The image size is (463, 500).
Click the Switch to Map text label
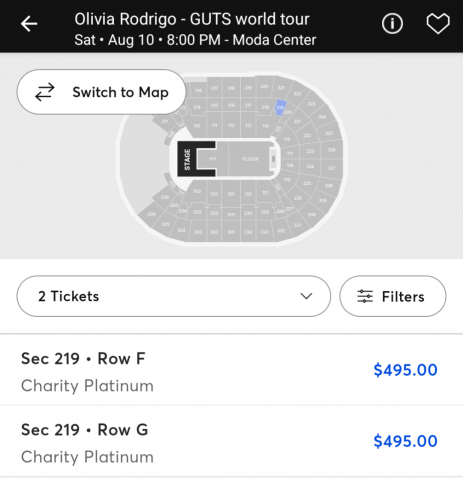click(120, 92)
